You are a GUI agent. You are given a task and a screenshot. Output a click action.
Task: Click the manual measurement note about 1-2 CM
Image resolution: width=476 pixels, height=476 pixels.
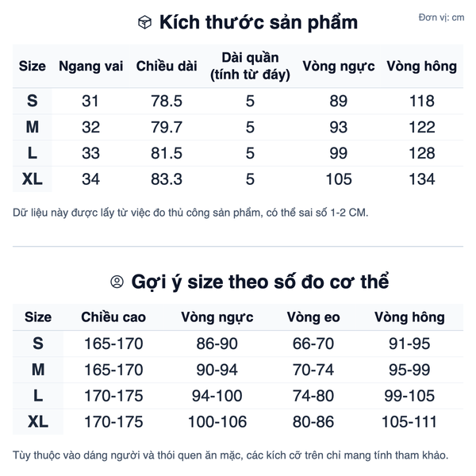pos(190,212)
